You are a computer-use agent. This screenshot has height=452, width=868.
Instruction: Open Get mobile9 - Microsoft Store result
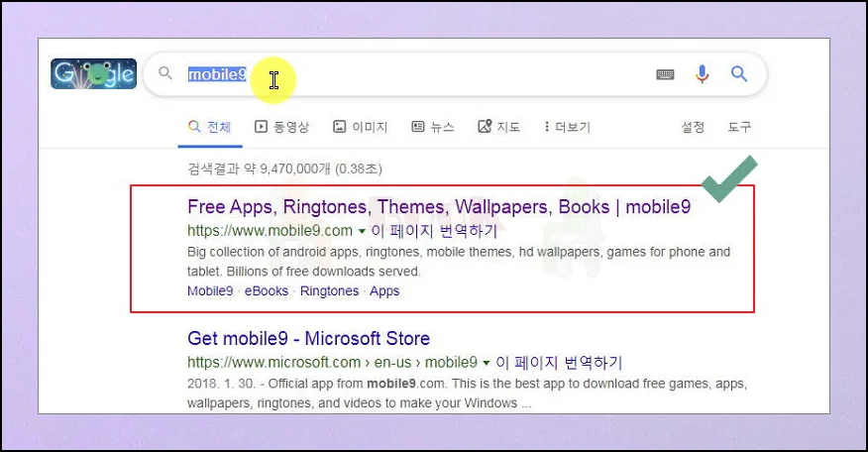click(308, 338)
